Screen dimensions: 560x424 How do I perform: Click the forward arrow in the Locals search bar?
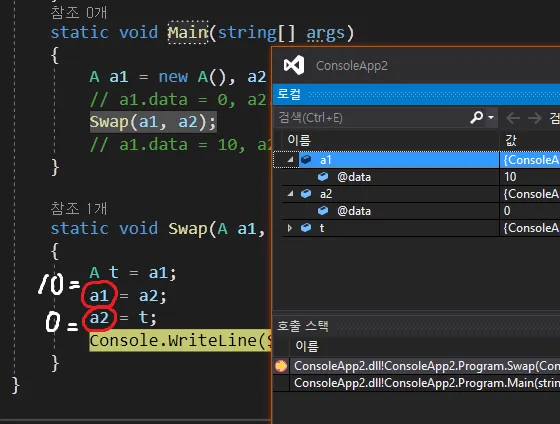coord(535,118)
